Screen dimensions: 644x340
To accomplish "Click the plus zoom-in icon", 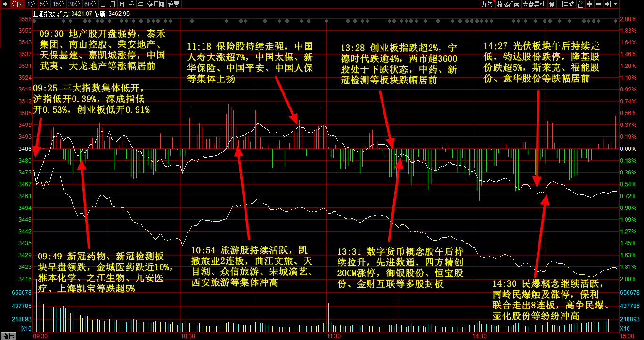I will (x=590, y=4).
